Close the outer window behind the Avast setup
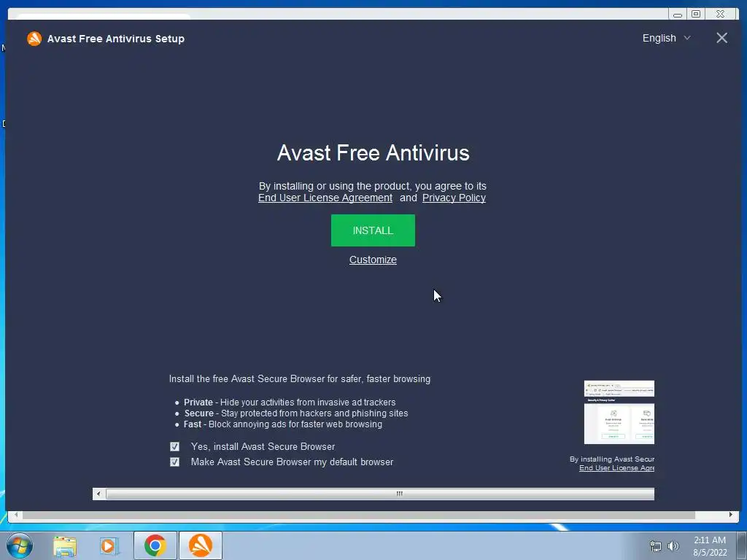The height and width of the screenshot is (560, 747). pyautogui.click(x=721, y=15)
